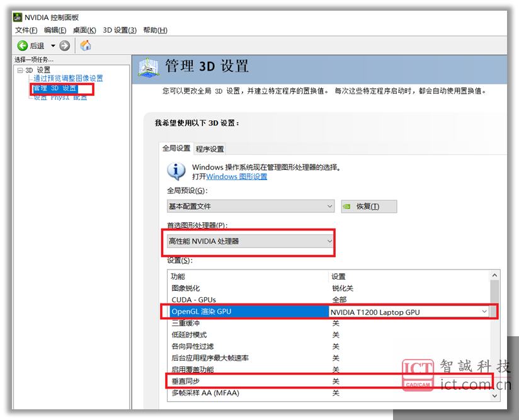
Task: Open the 全局预设 dropdown showing 基本配置文件
Action: pyautogui.click(x=330, y=207)
